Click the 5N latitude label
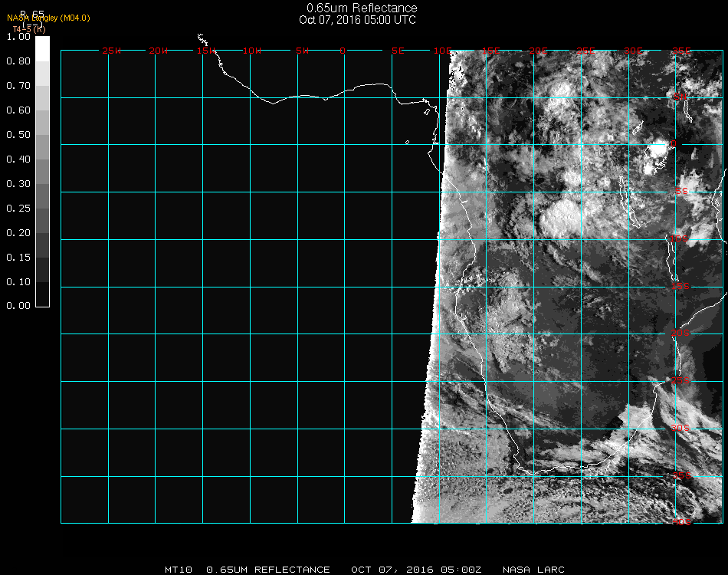This screenshot has width=728, height=575. [x=680, y=97]
